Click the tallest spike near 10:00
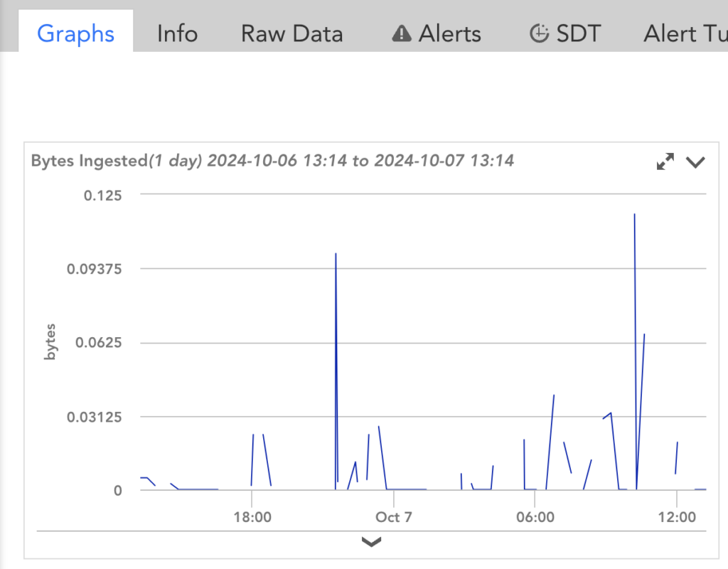The height and width of the screenshot is (569, 728). pos(635,351)
